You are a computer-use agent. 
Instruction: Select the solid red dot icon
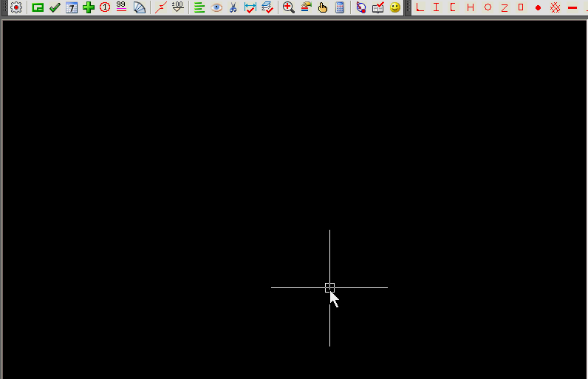point(538,7)
